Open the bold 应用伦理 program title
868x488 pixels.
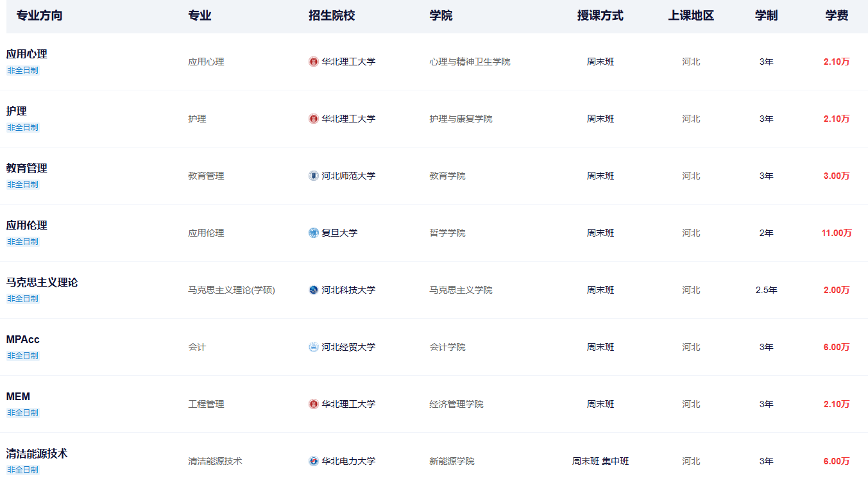[x=27, y=225]
